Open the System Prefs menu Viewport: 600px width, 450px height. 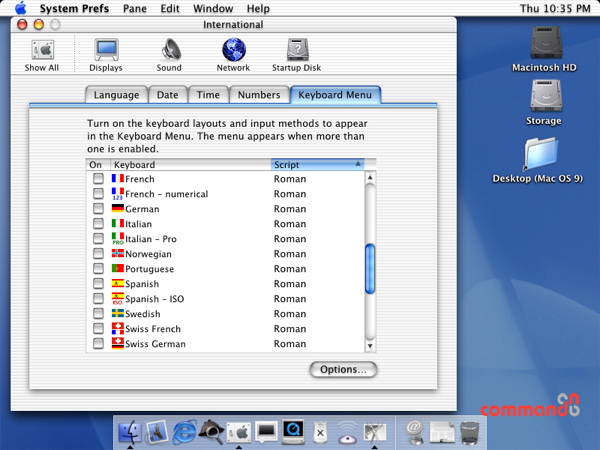[x=74, y=8]
